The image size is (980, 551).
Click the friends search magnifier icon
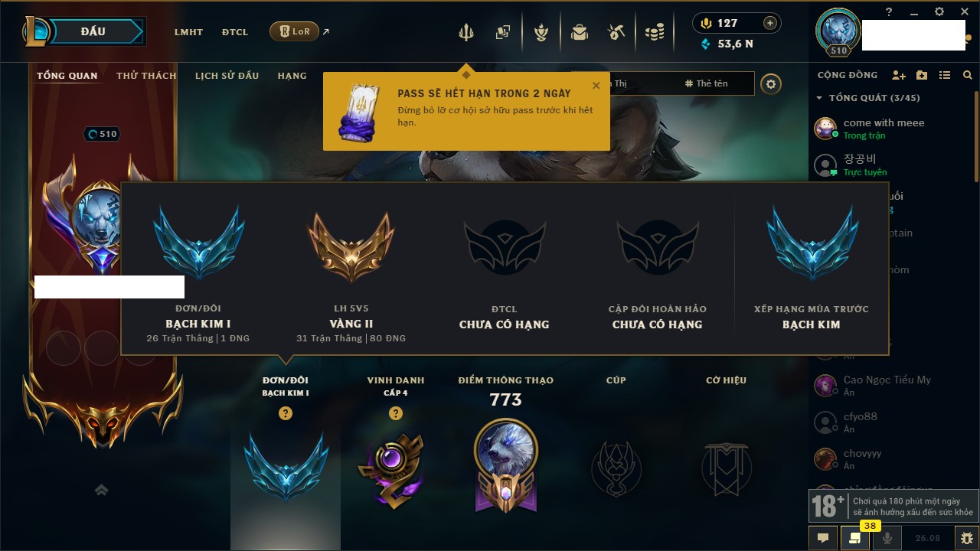[x=968, y=75]
